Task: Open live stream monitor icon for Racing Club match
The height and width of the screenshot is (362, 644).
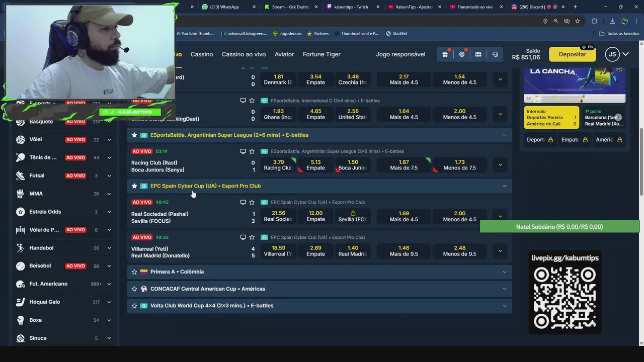Action: click(x=243, y=151)
